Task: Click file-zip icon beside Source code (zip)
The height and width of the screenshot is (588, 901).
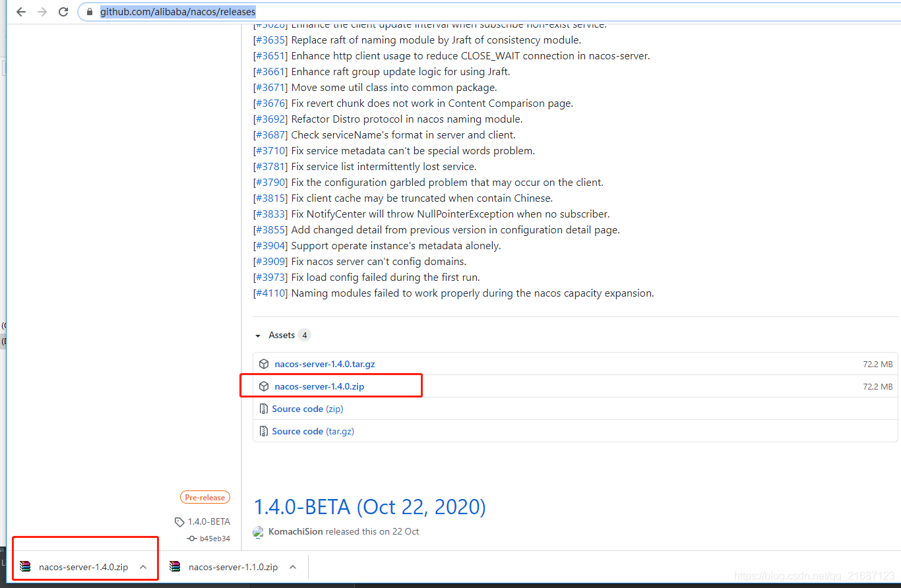Action: coord(264,409)
